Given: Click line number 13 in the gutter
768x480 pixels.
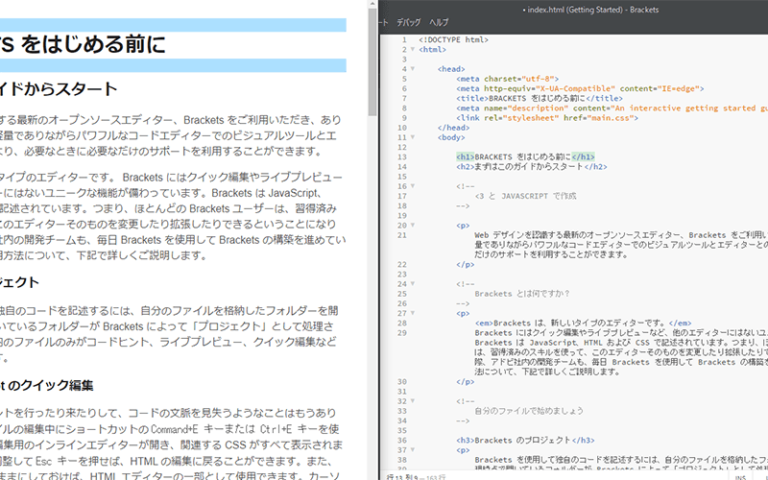Looking at the screenshot, I should pos(402,157).
